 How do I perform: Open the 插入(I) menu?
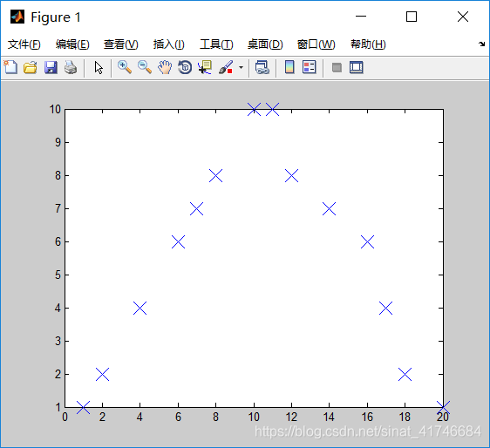(169, 44)
